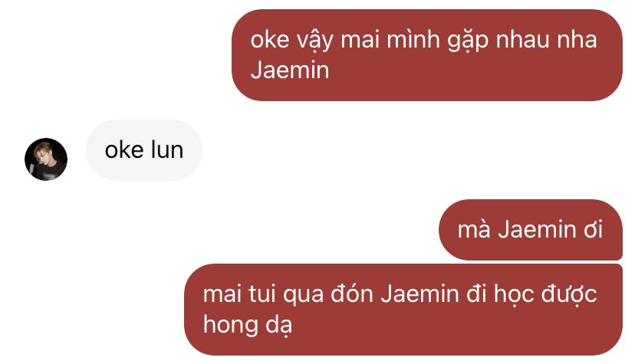Click 'hong dạ' in the bottom message
Screen dimensions: 635x364
click(248, 325)
